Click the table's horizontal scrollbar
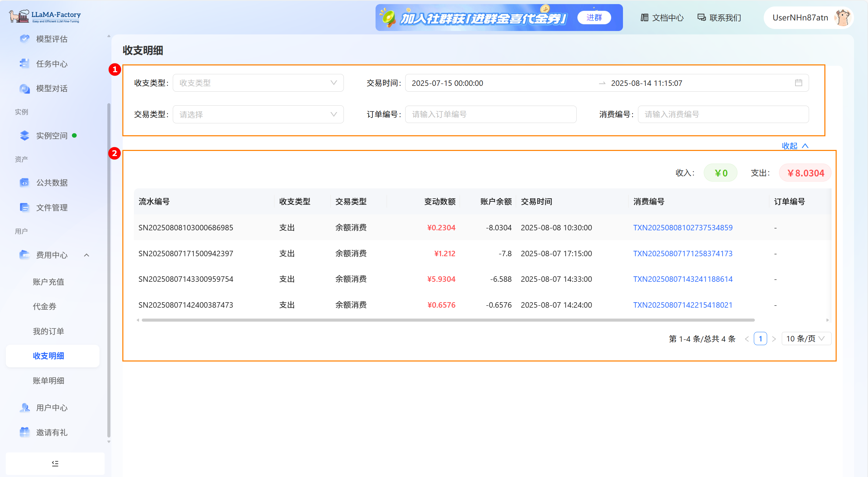This screenshot has width=868, height=477. [448, 320]
